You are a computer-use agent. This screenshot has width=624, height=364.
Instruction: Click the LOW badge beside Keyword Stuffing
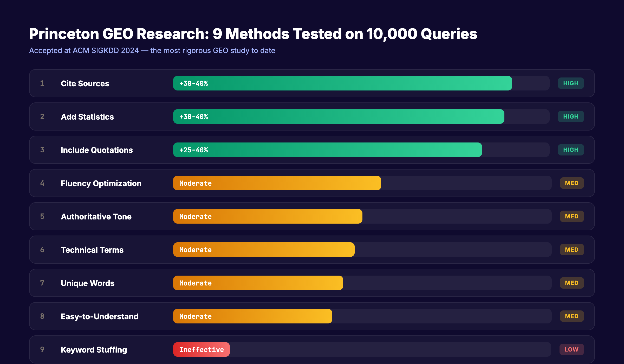571,349
